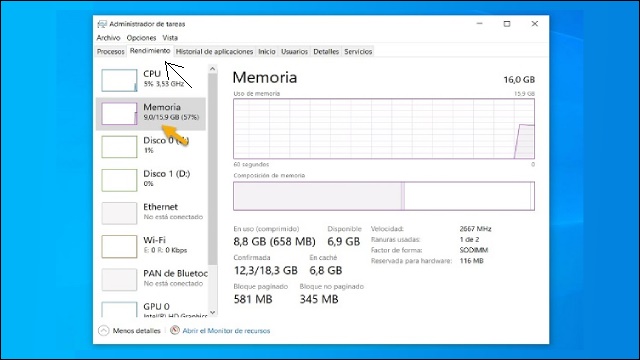
Task: Open the Opciones menu
Action: click(141, 38)
